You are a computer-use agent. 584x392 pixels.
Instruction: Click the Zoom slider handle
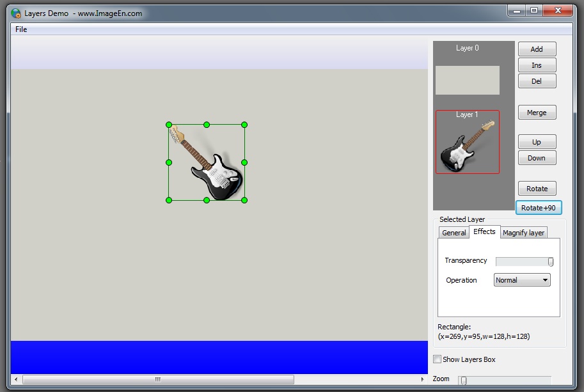point(463,380)
